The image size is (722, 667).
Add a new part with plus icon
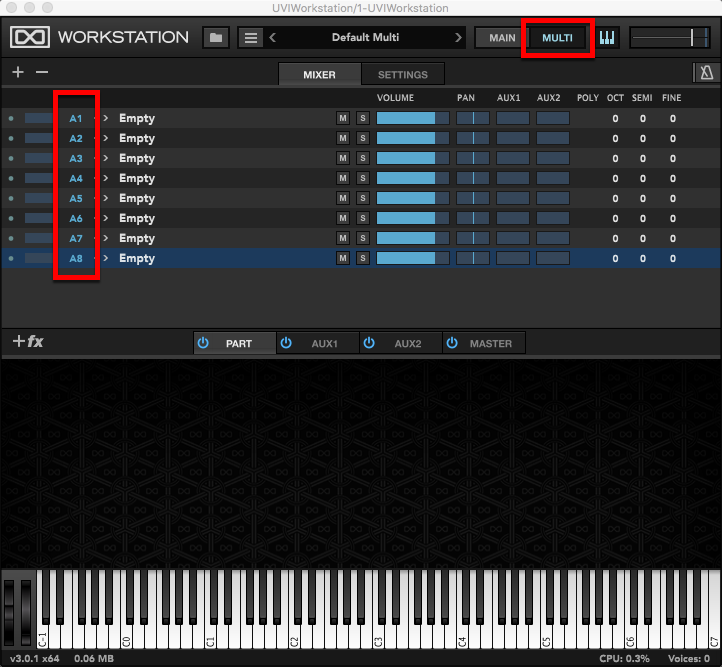(x=18, y=72)
